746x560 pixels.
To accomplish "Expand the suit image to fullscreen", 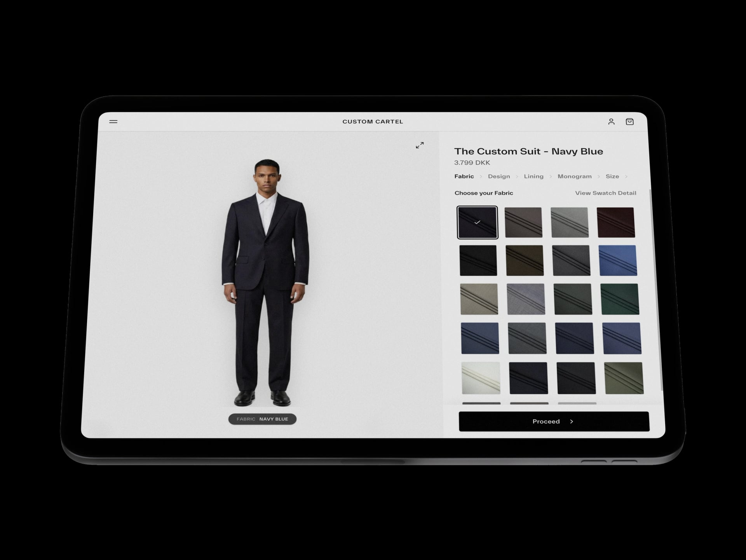I will coord(420,145).
